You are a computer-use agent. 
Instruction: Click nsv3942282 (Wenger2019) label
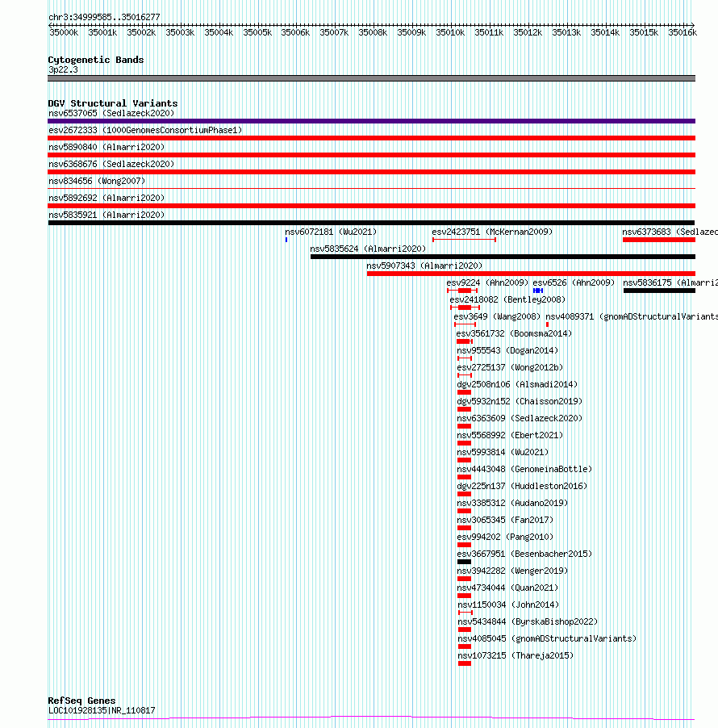[512, 571]
